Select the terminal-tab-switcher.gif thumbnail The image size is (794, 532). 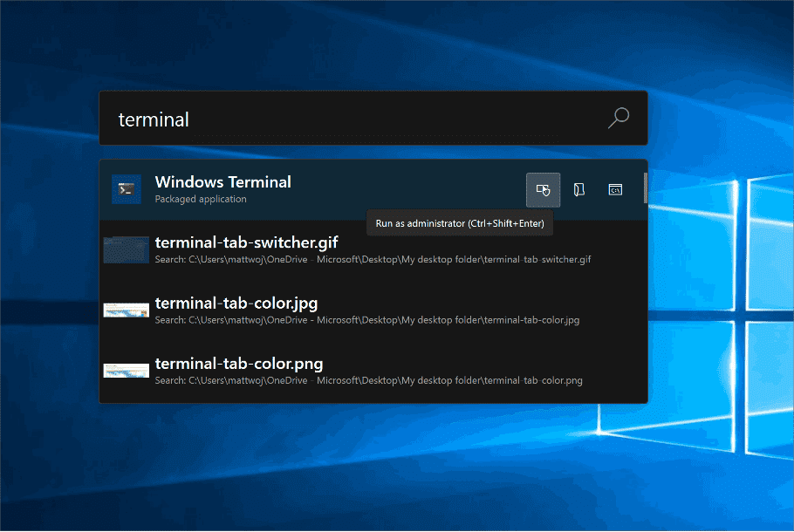tap(127, 249)
